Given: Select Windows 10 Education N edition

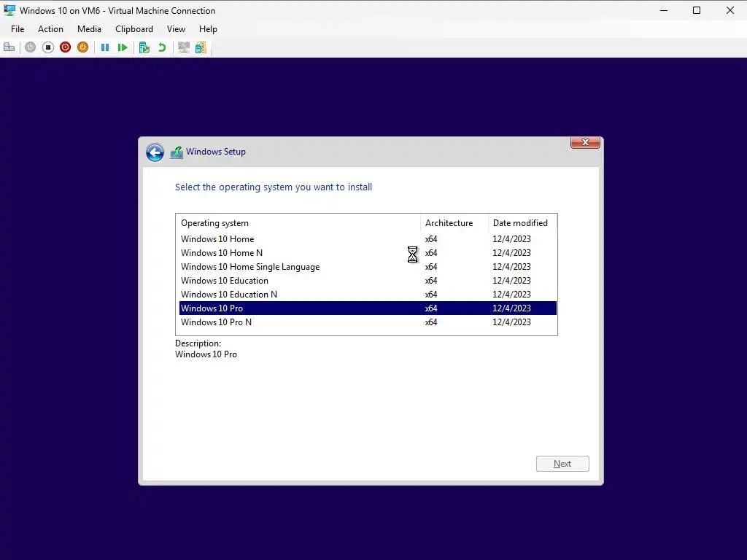Looking at the screenshot, I should click(368, 295).
